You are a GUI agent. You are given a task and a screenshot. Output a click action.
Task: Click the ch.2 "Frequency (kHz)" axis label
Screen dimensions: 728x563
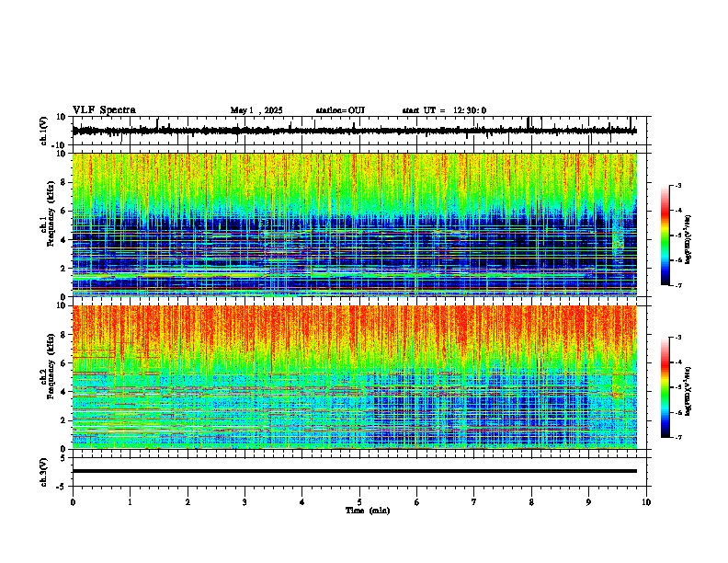click(x=51, y=366)
